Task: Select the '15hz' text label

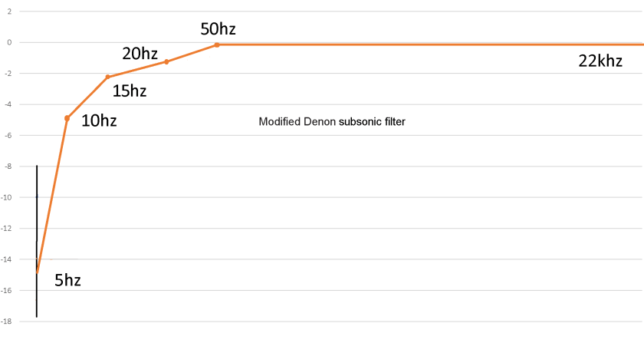Action: (129, 91)
